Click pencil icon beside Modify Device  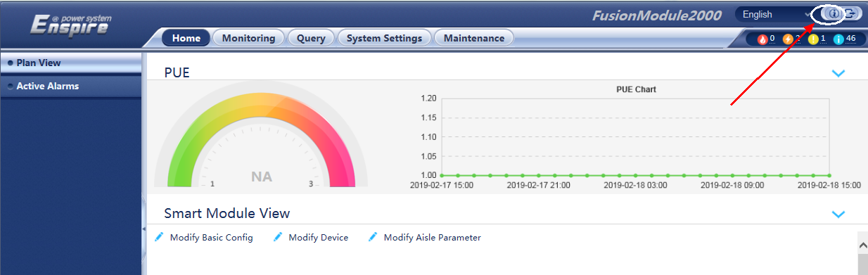(278, 237)
